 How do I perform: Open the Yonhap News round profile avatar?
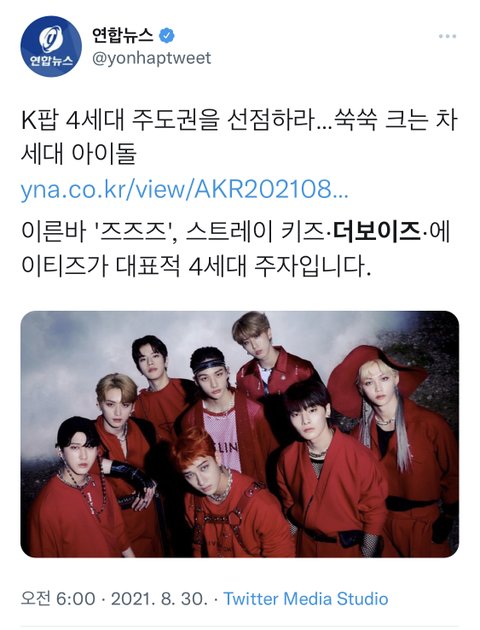tap(51, 46)
